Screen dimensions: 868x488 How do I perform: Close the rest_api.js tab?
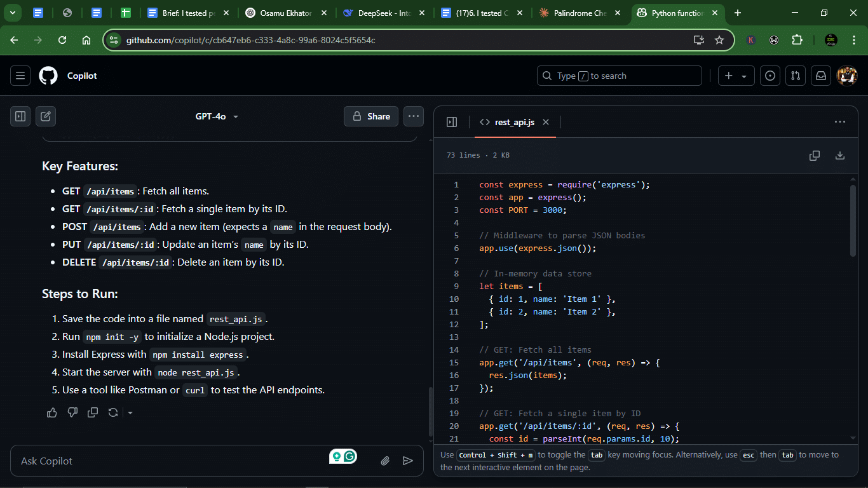tap(546, 122)
